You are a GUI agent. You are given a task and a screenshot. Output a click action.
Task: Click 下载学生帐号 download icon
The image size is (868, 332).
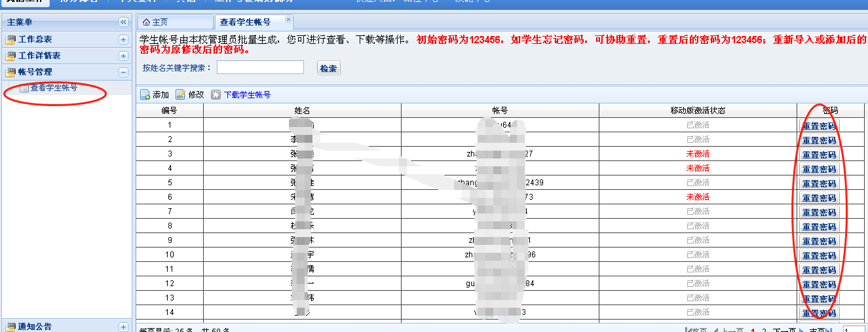pos(216,95)
